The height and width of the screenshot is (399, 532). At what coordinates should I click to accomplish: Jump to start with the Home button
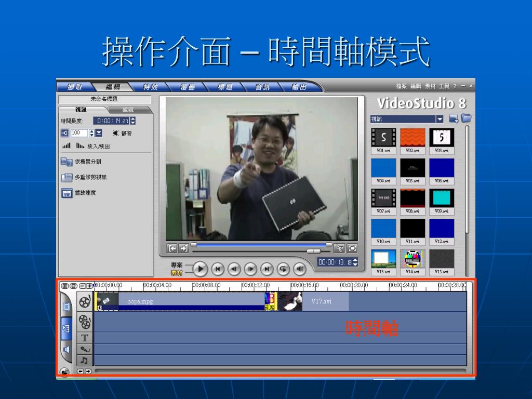218,269
